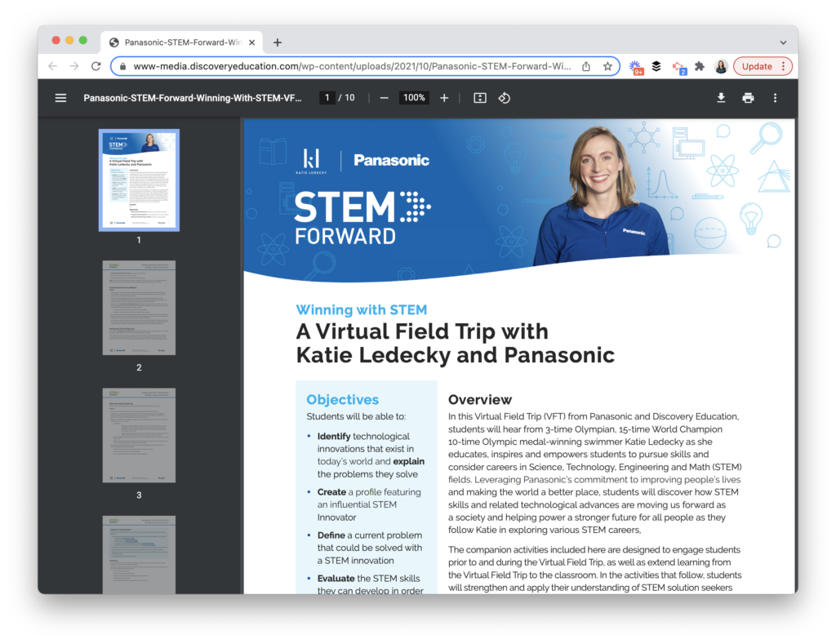
Task: Open the tab search chevron
Action: pos(781,42)
